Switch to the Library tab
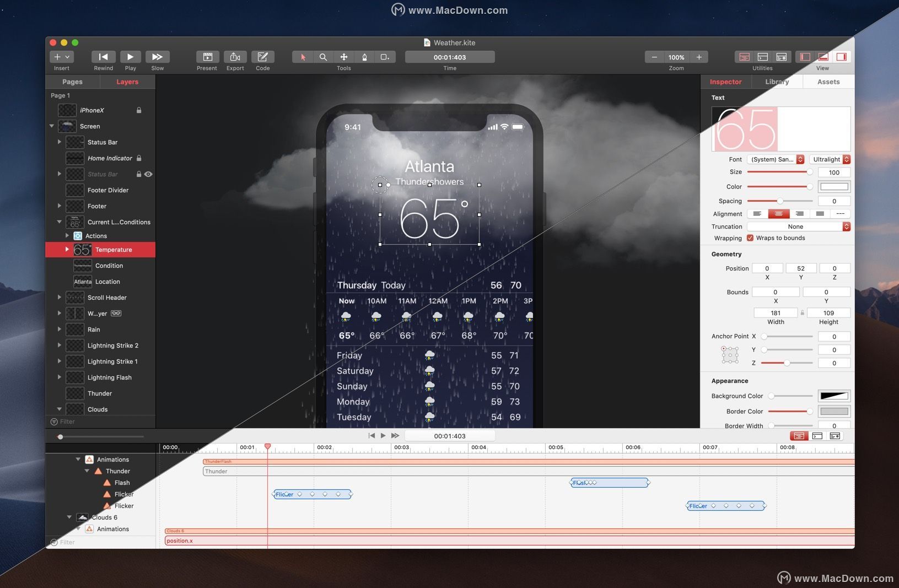 coord(777,82)
